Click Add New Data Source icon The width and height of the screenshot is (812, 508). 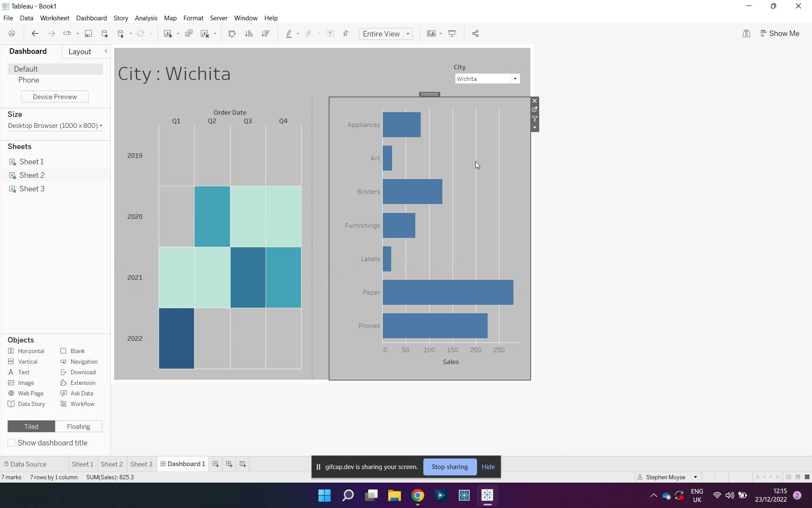click(x=104, y=33)
